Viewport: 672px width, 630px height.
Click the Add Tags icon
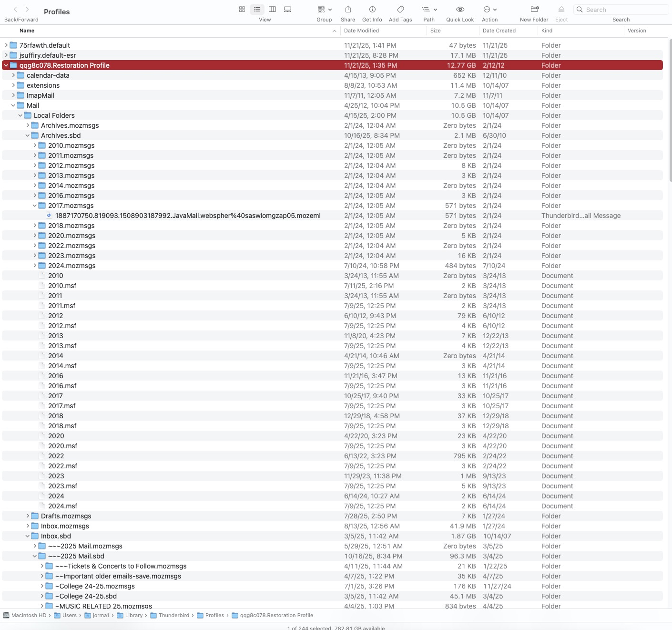tap(400, 9)
